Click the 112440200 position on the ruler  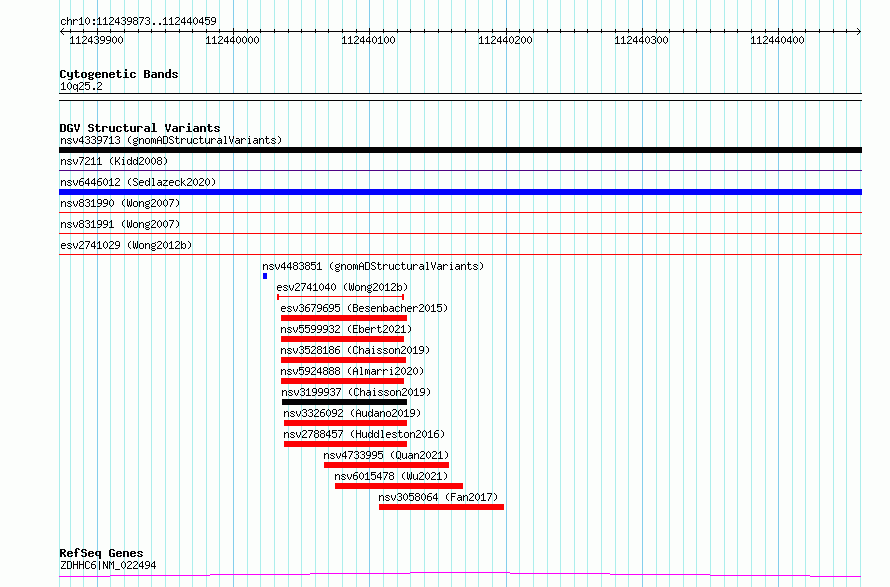505,40
